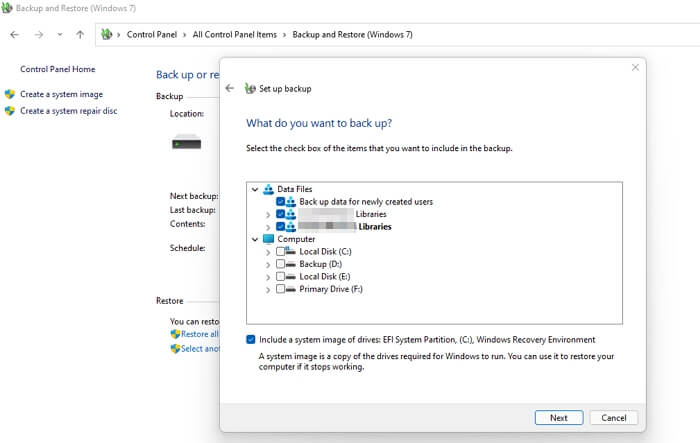The width and height of the screenshot is (700, 443).
Task: Click the address bar Backup and Restore icon
Action: point(106,34)
